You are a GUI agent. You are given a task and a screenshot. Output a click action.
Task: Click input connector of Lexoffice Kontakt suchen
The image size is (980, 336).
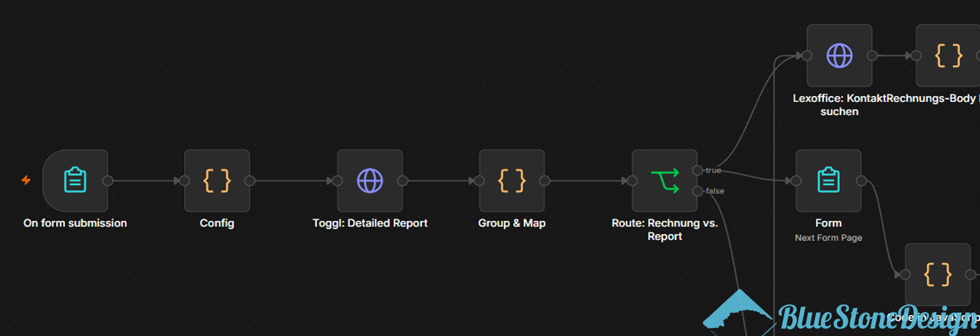[807, 56]
